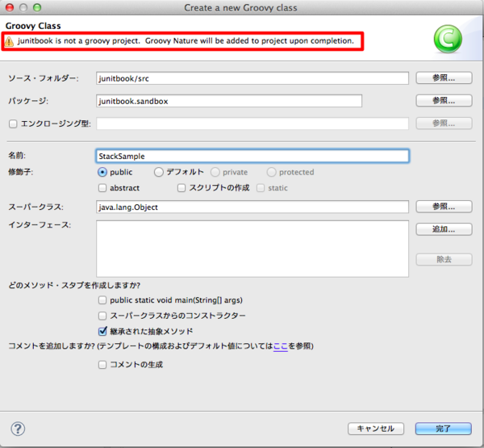Screen dimensions: 484x448
Task: Click the green zoom window button
Action: pyautogui.click(x=37, y=7)
